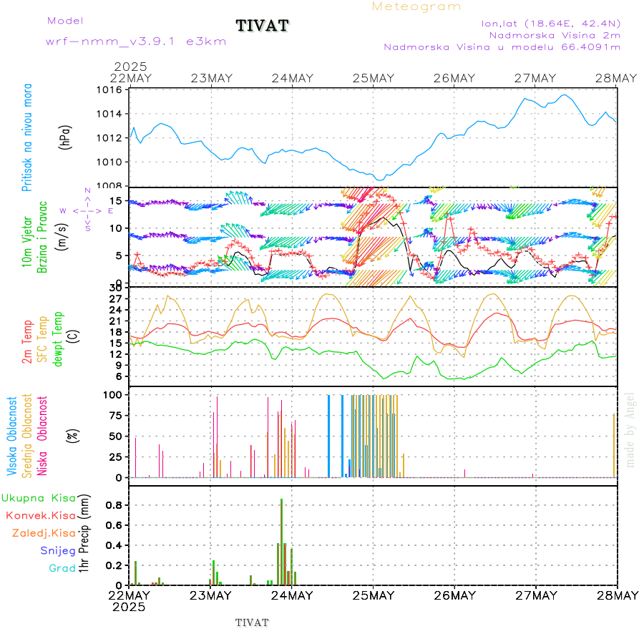The width and height of the screenshot is (644, 644).
Task: Click the green dewpt Temp legend label
Action: 57,338
